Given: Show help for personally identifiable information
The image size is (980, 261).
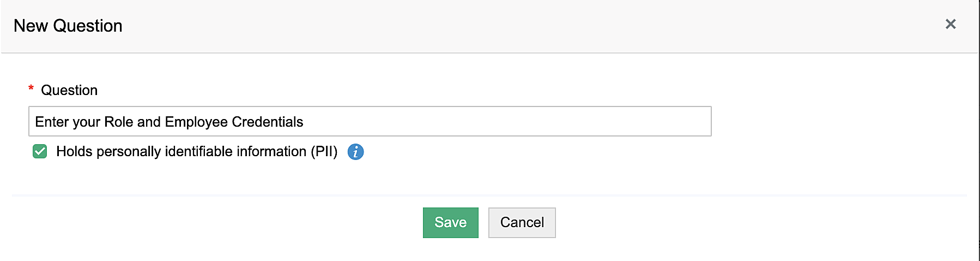Looking at the screenshot, I should click(355, 152).
